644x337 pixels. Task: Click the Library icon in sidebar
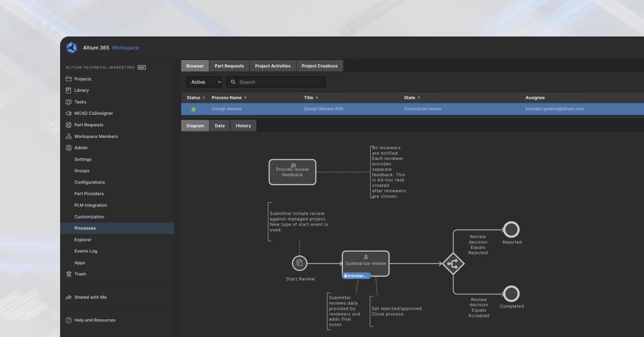[x=69, y=90]
